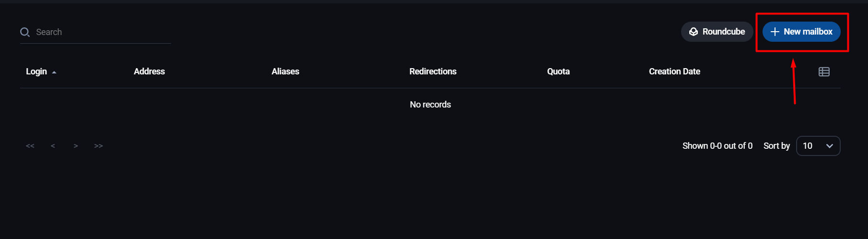Focus the Search input field
868x239 pixels.
pyautogui.click(x=95, y=32)
